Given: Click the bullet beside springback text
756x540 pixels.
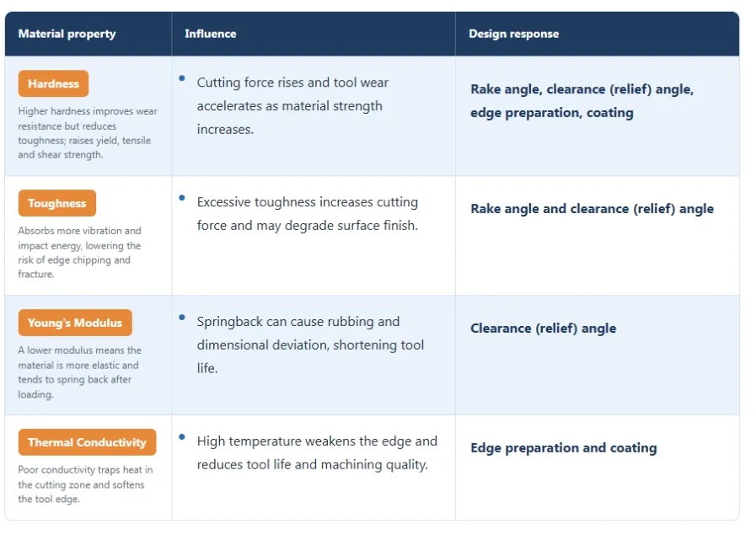Looking at the screenshot, I should tap(182, 318).
